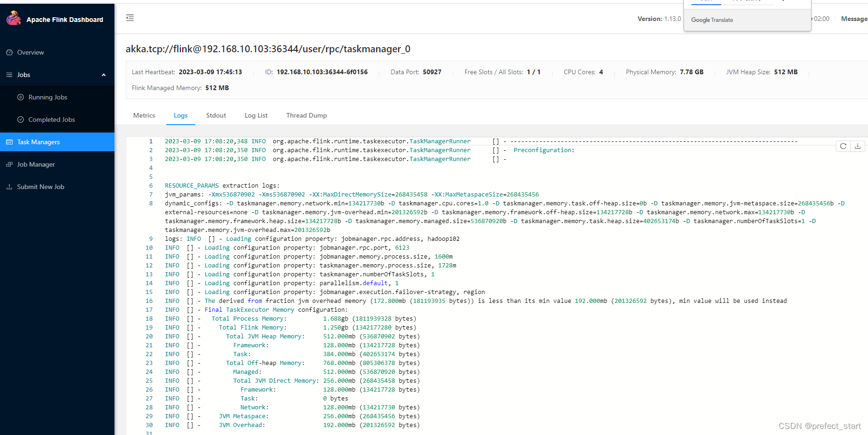The height and width of the screenshot is (435, 868).
Task: Click the Preconfiguration log text
Action: tap(544, 150)
